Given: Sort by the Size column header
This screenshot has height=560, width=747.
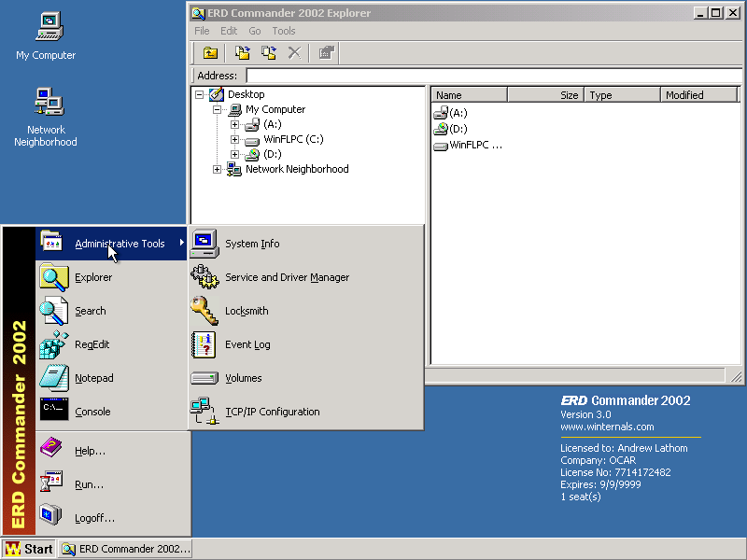Looking at the screenshot, I should coord(546,95).
